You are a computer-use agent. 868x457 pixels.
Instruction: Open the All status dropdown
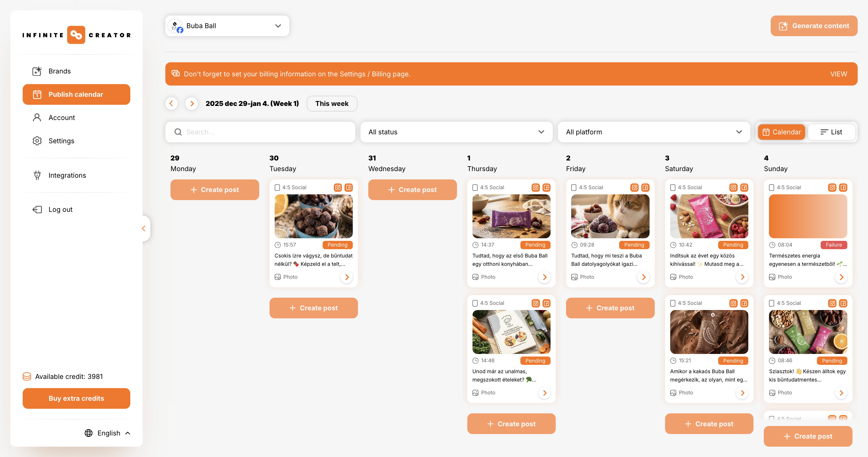(456, 132)
